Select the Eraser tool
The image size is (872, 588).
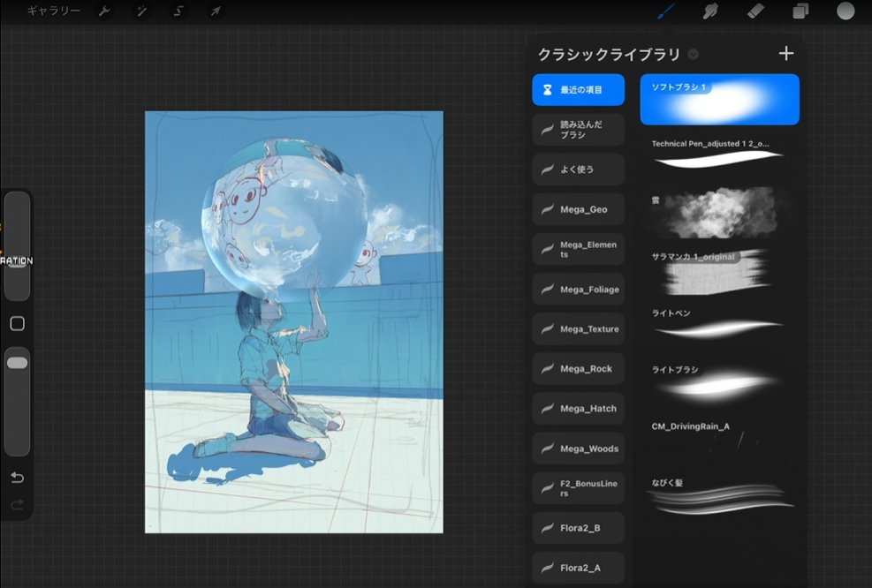755,11
